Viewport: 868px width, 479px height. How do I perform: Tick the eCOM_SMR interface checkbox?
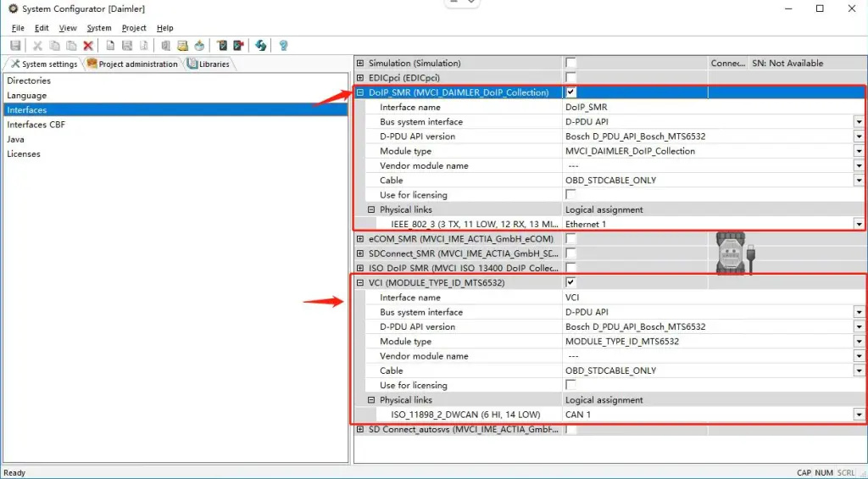pos(570,239)
